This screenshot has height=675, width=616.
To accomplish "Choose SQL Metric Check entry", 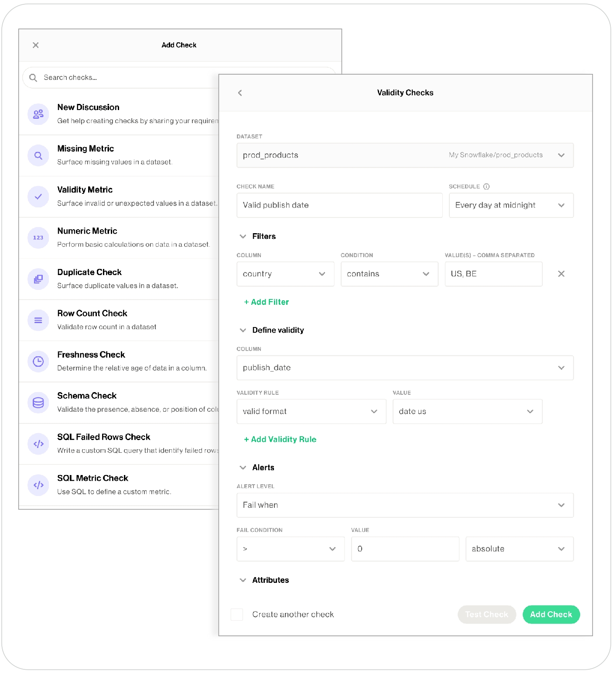I will point(93,479).
